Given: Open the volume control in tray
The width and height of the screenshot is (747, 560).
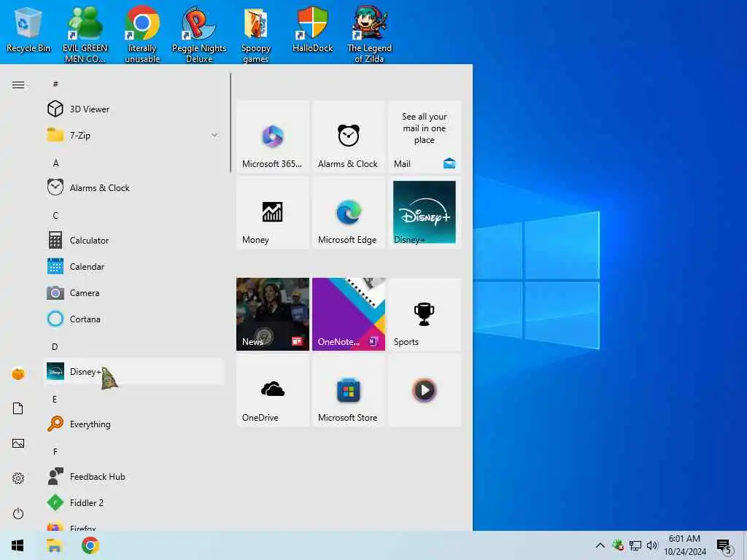Looking at the screenshot, I should (652, 545).
